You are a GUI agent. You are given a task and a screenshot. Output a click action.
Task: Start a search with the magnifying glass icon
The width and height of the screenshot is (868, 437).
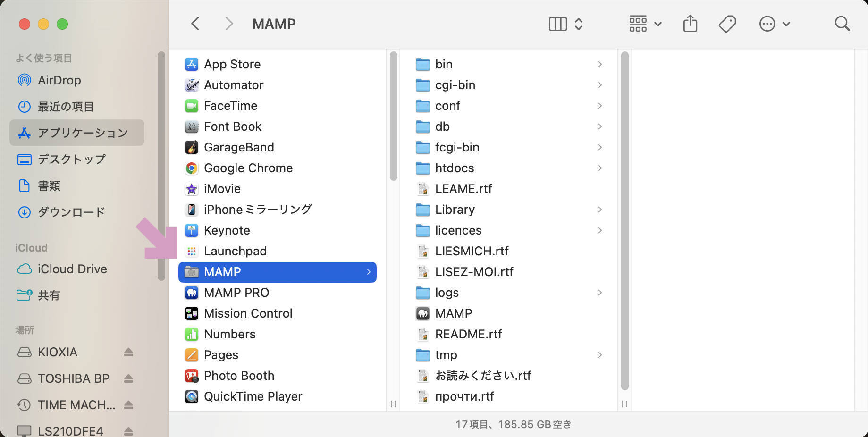click(842, 23)
